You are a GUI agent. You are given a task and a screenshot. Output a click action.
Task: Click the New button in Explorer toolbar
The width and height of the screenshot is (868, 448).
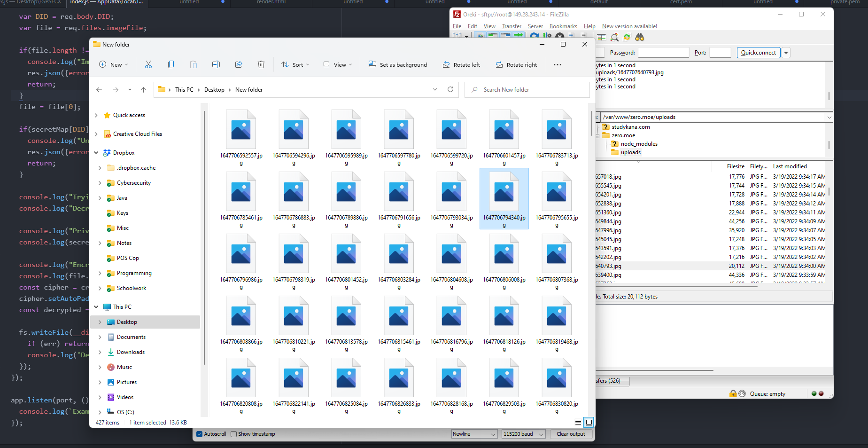point(113,64)
